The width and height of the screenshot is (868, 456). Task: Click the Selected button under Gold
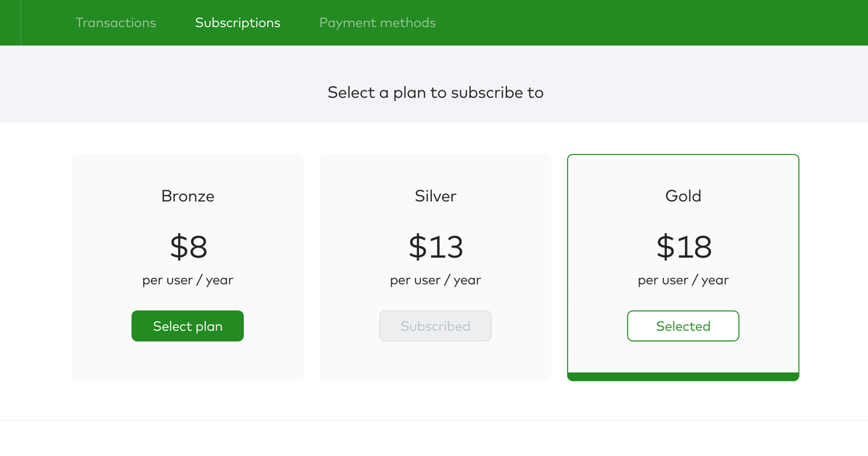click(683, 326)
